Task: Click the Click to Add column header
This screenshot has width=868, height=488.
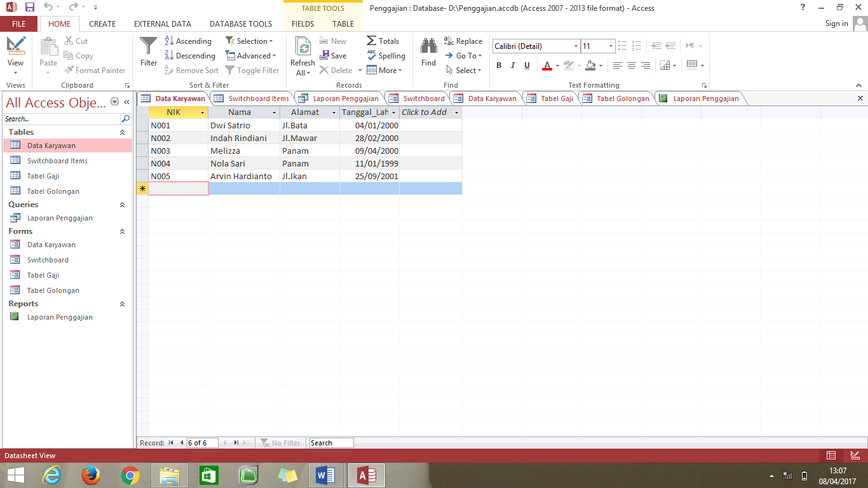Action: tap(430, 112)
